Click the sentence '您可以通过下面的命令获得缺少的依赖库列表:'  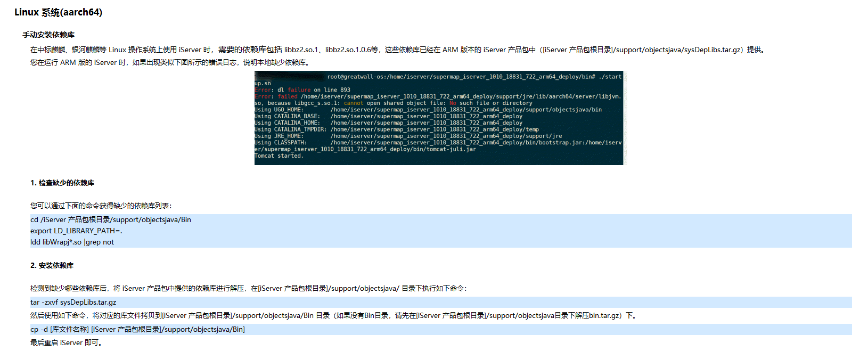coord(101,206)
